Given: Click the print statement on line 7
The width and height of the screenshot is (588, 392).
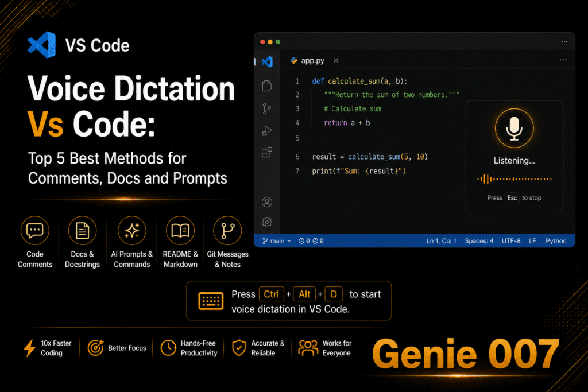Looking at the screenshot, I should tap(359, 171).
